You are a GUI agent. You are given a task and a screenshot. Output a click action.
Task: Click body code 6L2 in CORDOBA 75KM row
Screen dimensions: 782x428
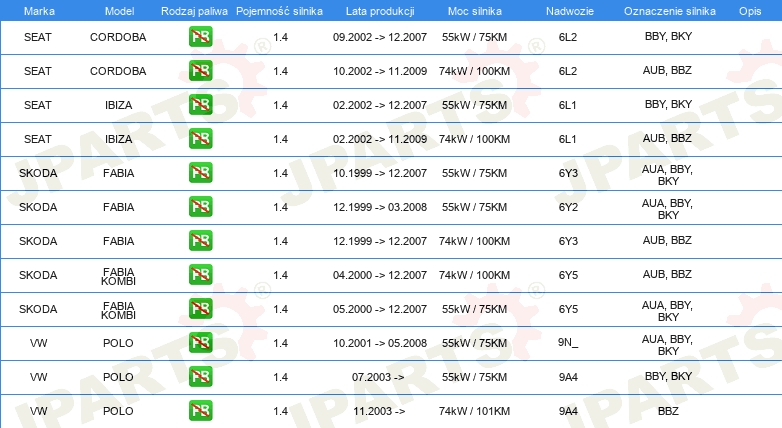point(568,37)
